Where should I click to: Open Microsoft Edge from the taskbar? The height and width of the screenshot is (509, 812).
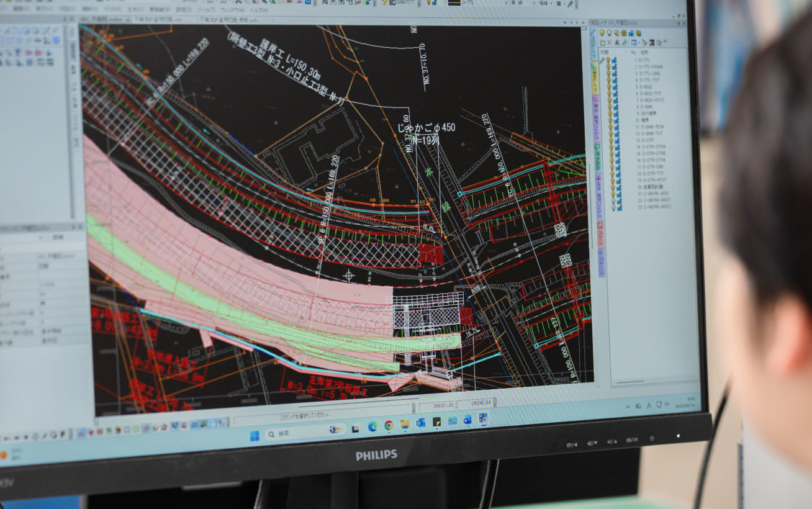372,426
